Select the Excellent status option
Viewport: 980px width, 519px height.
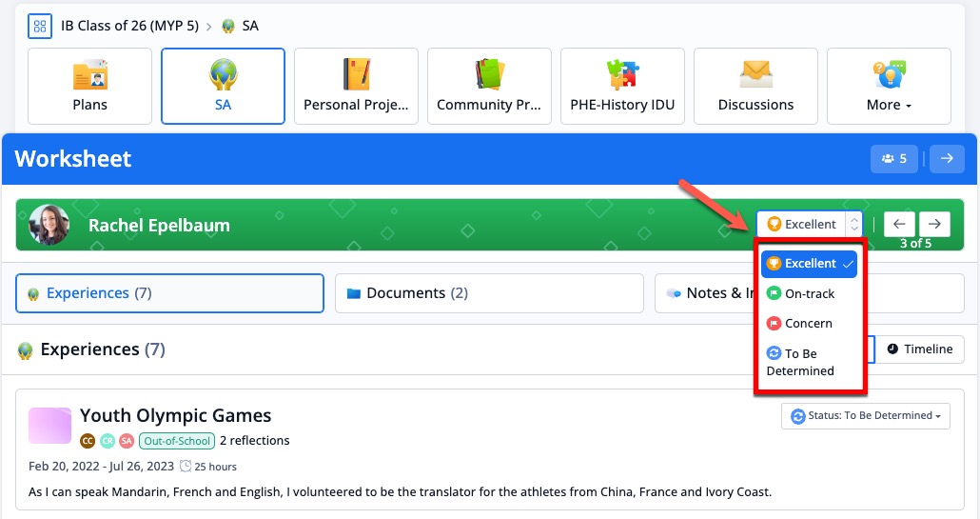(x=809, y=264)
